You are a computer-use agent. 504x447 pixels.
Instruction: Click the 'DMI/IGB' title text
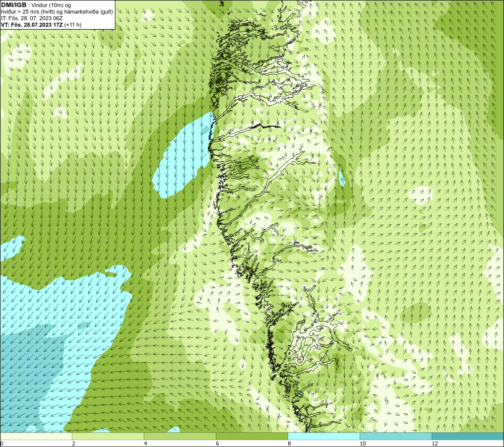(x=14, y=5)
